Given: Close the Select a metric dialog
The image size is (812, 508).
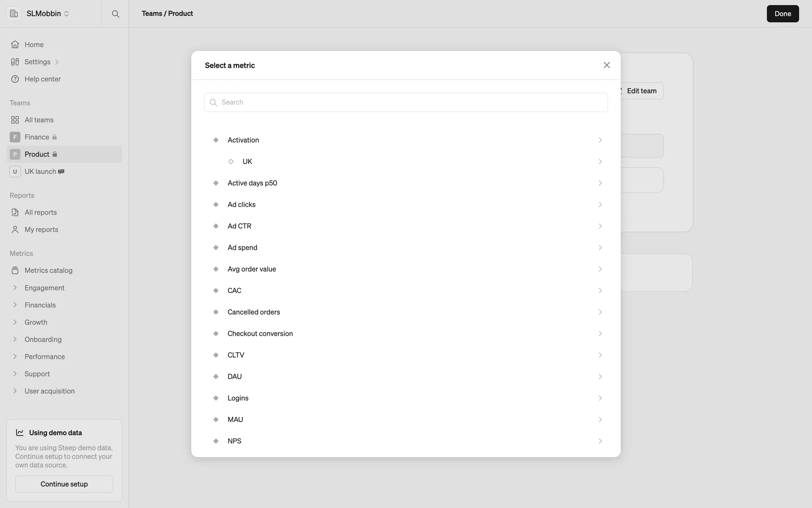Looking at the screenshot, I should [606, 65].
